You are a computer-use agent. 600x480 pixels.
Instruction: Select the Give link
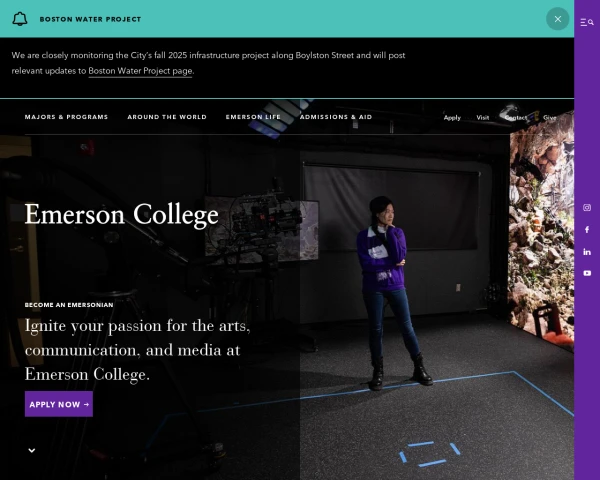click(550, 118)
